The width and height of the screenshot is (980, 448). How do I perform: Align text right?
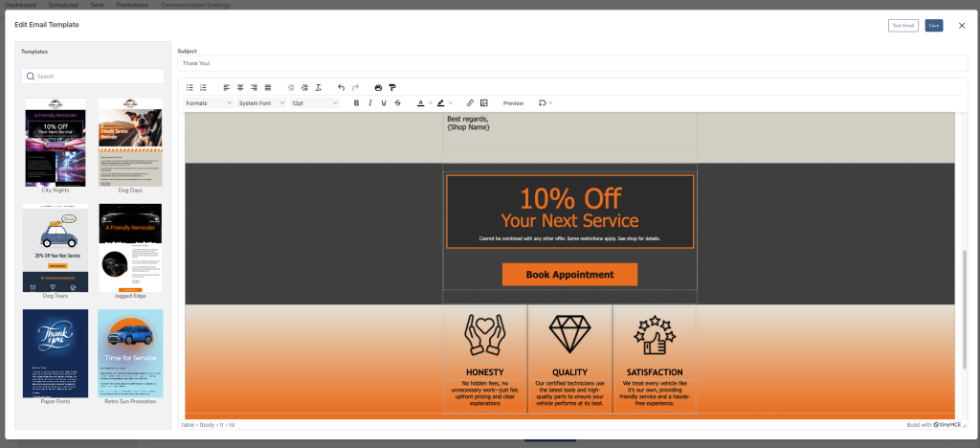click(x=255, y=87)
